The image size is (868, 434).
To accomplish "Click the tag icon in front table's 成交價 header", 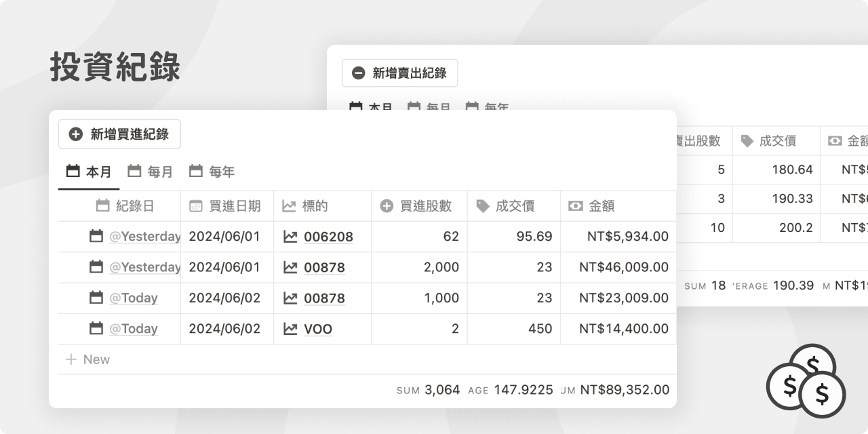I will click(x=482, y=206).
